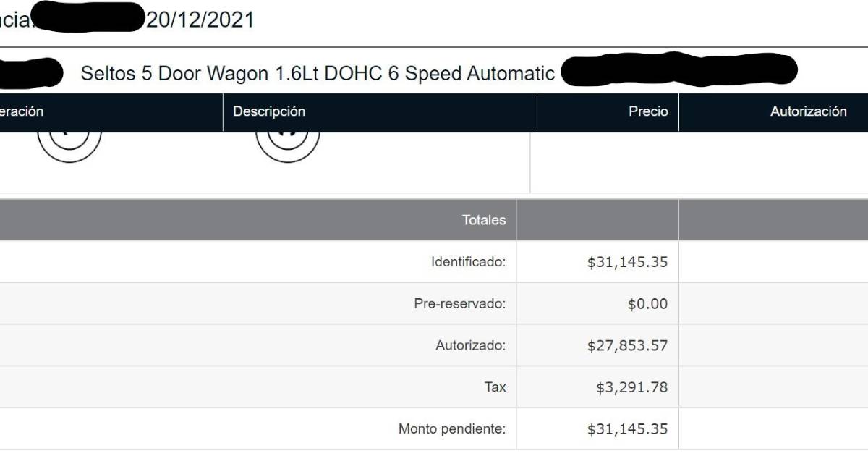Screen dimensions: 868x456
Task: Select the Monto pendiente label
Action: (452, 429)
